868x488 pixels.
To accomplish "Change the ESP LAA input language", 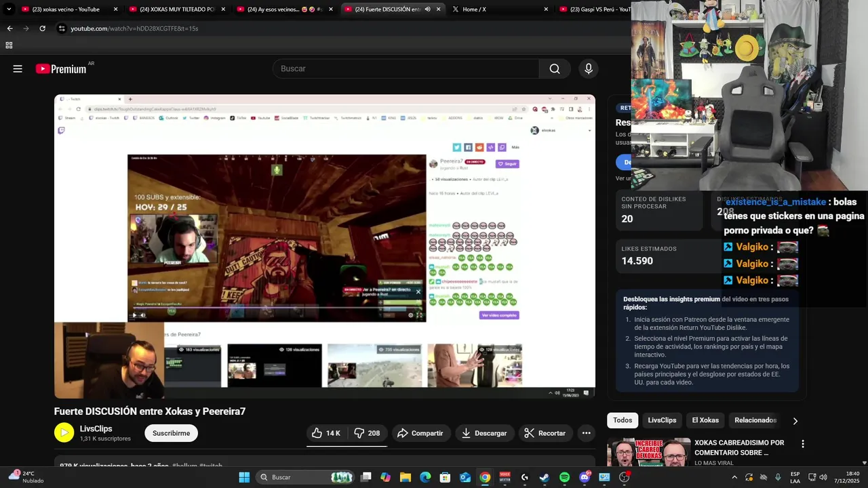I will (x=795, y=477).
